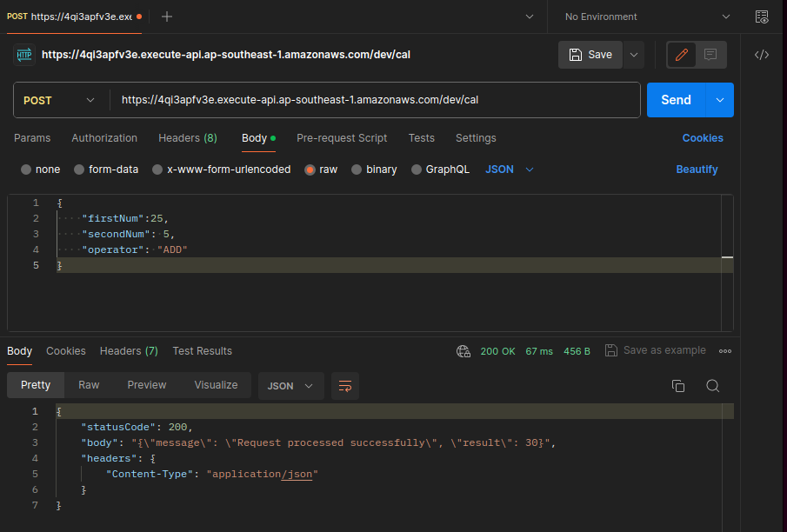Switch to the Authorization tab
This screenshot has height=532, width=787.
pos(104,138)
